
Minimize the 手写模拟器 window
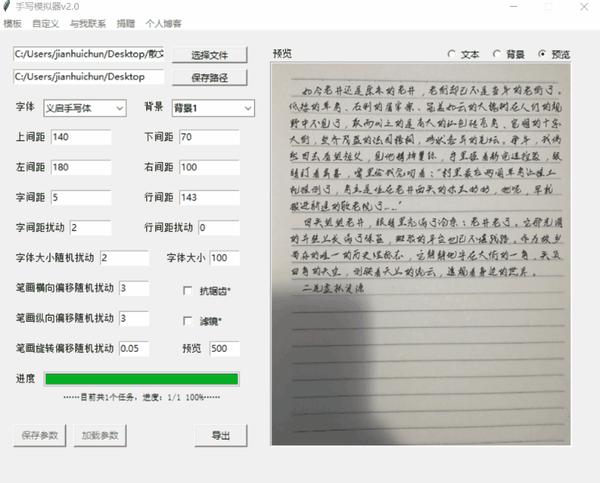(513, 7)
